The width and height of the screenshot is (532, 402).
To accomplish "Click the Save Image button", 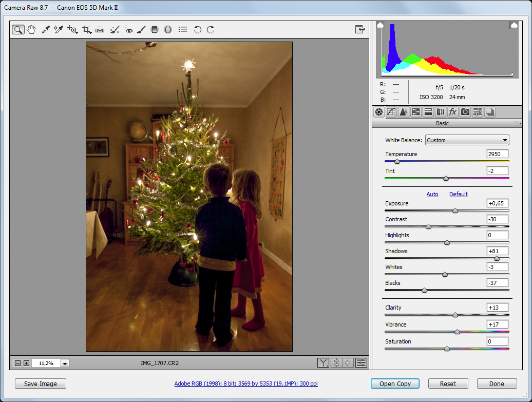I will pos(41,384).
